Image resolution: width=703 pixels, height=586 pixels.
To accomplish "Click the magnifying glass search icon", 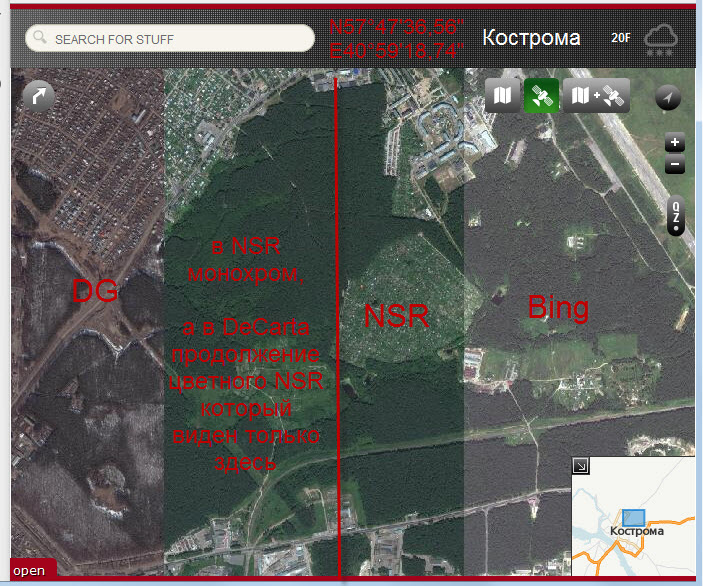I will coord(40,39).
